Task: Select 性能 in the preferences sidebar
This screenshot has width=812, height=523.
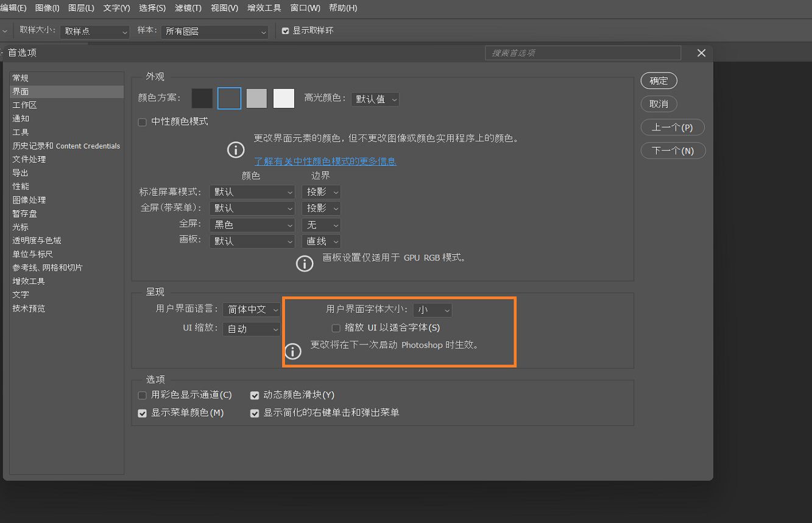Action: tap(20, 186)
